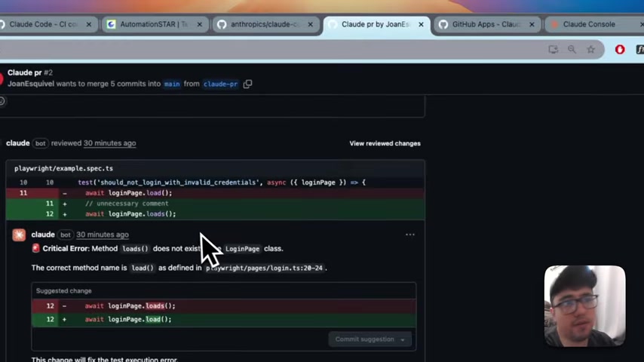The height and width of the screenshot is (362, 644).
Task: Close the Claude Code CI tab
Action: (89, 24)
